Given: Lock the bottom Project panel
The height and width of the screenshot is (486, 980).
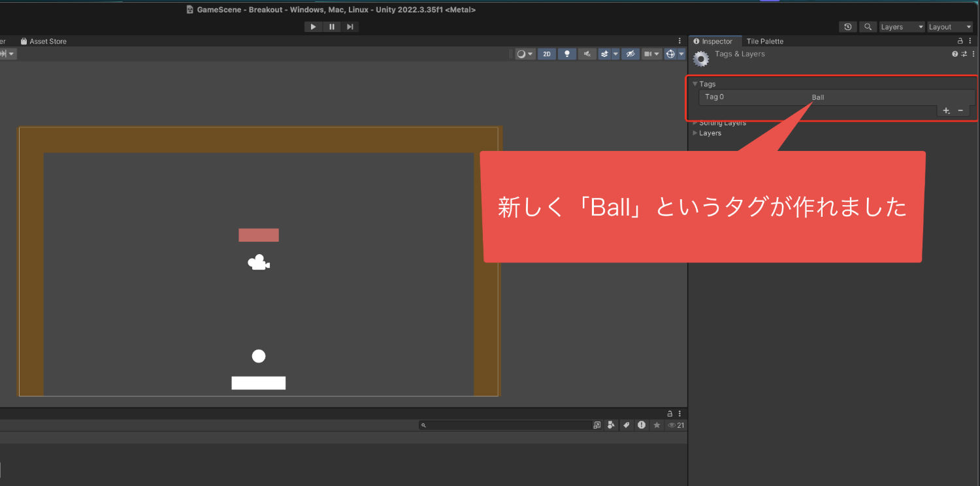Looking at the screenshot, I should point(670,413).
